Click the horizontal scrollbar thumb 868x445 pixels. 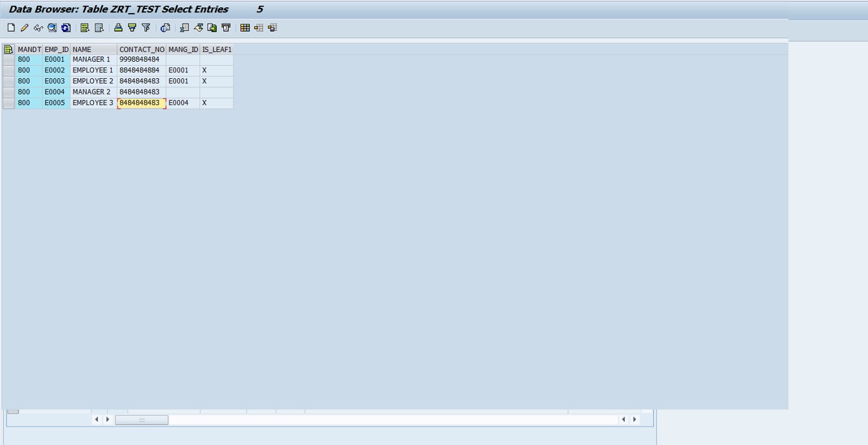point(141,419)
